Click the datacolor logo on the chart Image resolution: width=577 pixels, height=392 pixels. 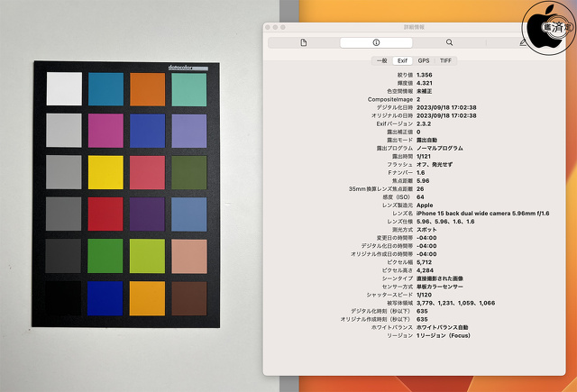(x=186, y=66)
